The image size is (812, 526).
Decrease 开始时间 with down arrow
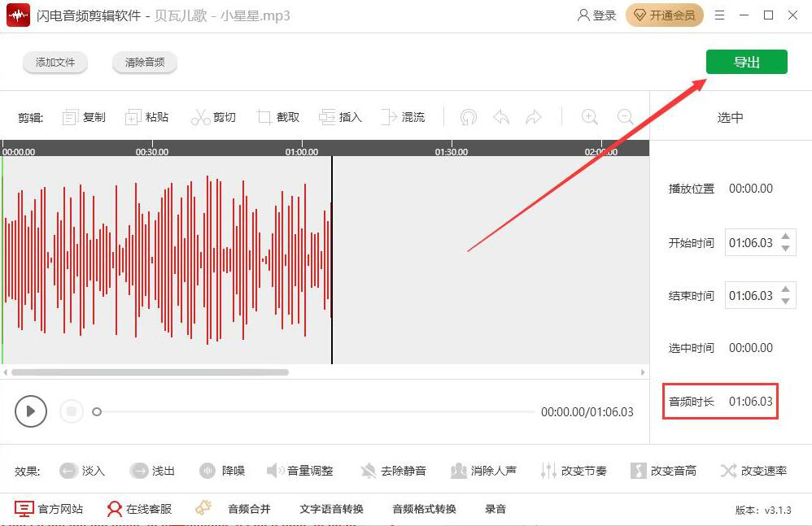click(x=785, y=249)
